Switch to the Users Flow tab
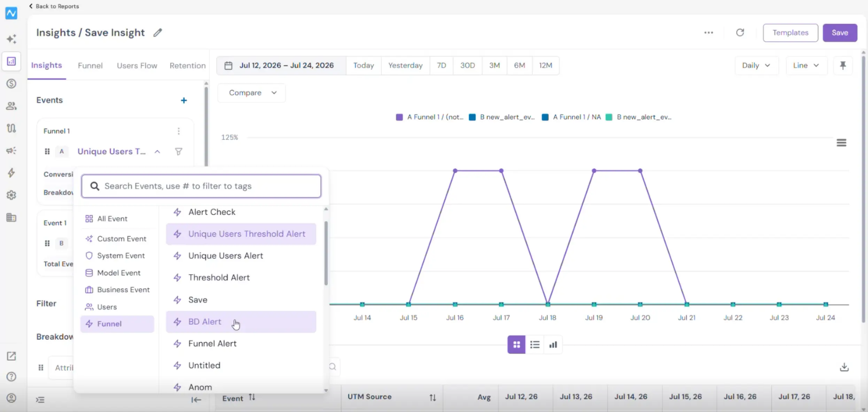The height and width of the screenshot is (412, 868). pos(137,65)
